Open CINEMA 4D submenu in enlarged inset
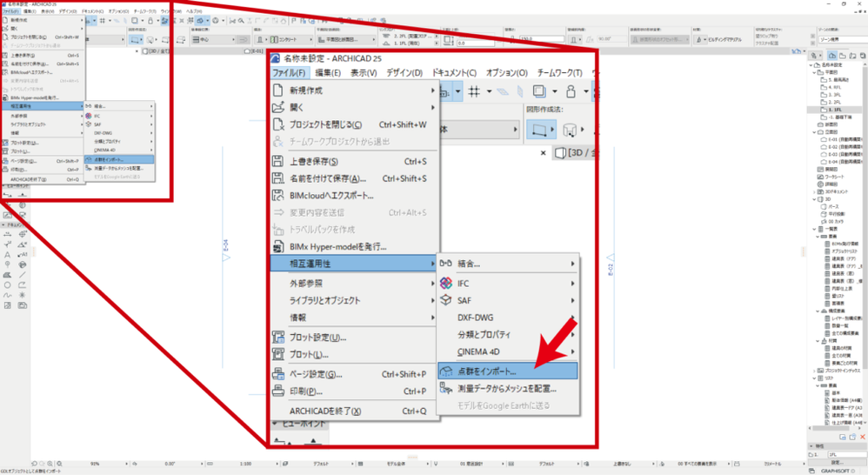Viewport: 868px width, 475px height. [x=508, y=351]
